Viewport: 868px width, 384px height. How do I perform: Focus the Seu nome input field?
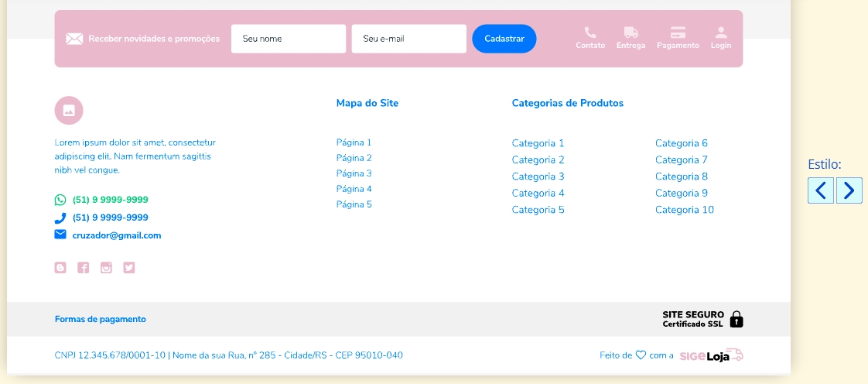288,39
